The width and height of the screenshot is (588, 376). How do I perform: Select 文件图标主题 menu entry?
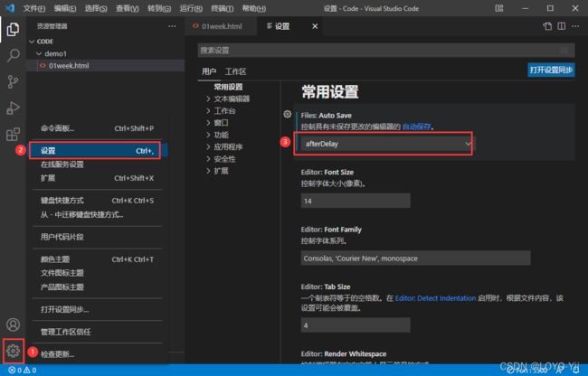[97, 273]
